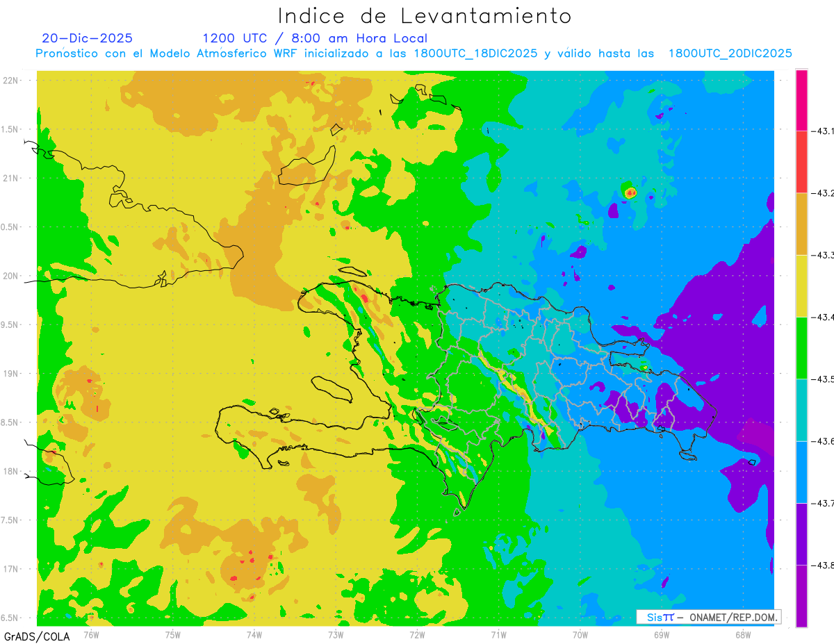Viewport: 834px width, 644px height.
Task: Click the 18N latitude label
Action: [x=10, y=471]
